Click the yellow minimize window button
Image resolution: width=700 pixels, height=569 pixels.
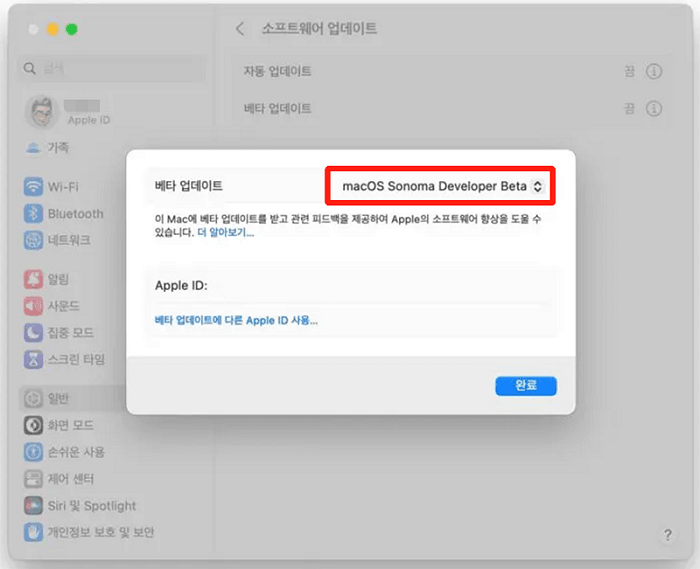(53, 29)
